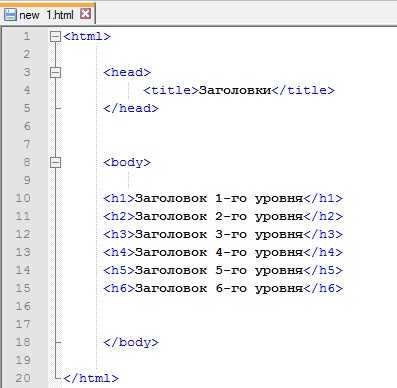The image size is (397, 388).
Task: Click the closing </head> tag
Action: pyautogui.click(x=131, y=108)
